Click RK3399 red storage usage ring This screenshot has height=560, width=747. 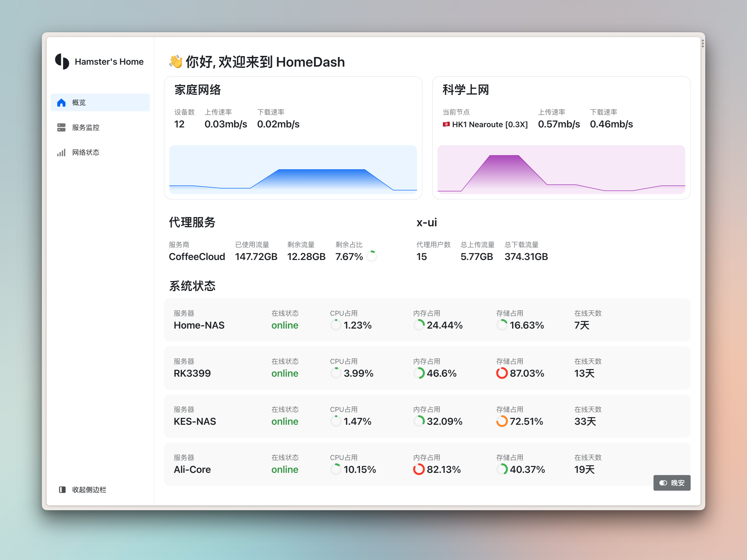502,373
